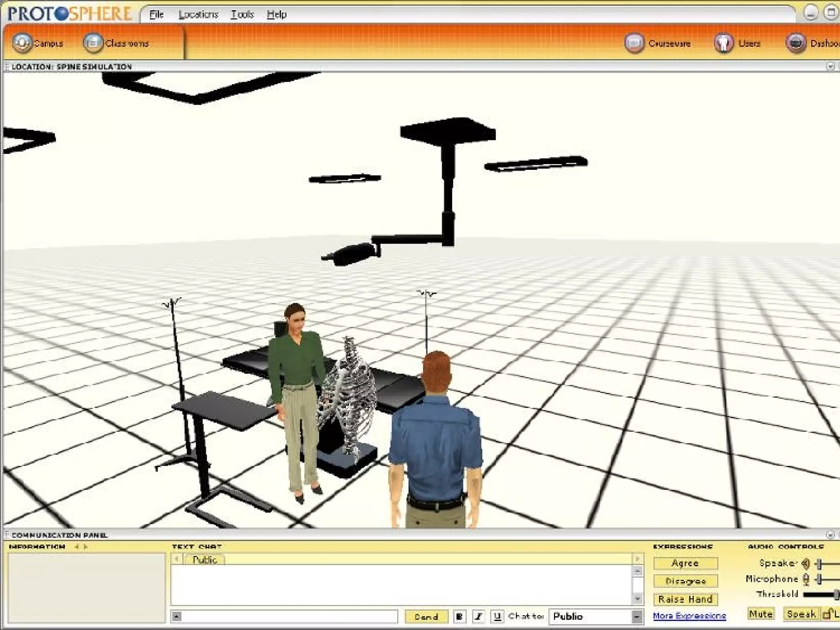Image resolution: width=840 pixels, height=630 pixels.
Task: Open the Tools menu
Action: point(242,14)
